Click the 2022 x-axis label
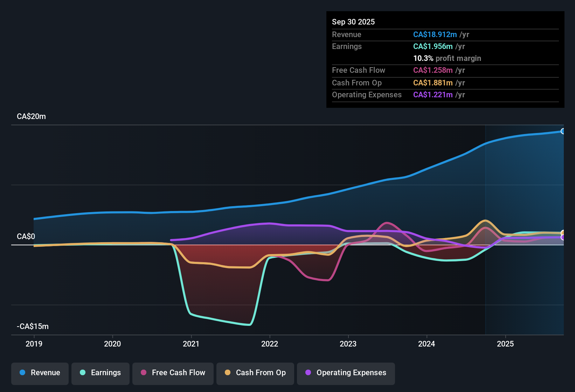Viewport: 575px width, 392px height. point(270,344)
